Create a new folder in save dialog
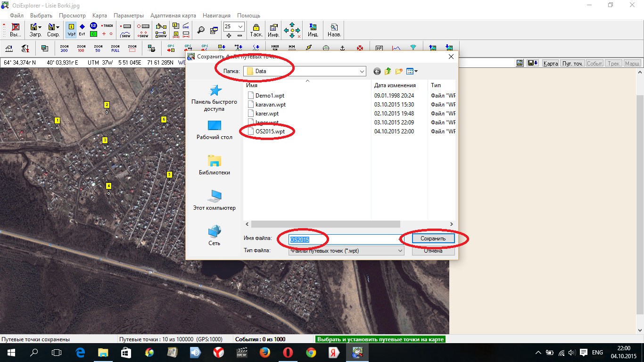Screen dimensions: 644x362 click(398, 71)
